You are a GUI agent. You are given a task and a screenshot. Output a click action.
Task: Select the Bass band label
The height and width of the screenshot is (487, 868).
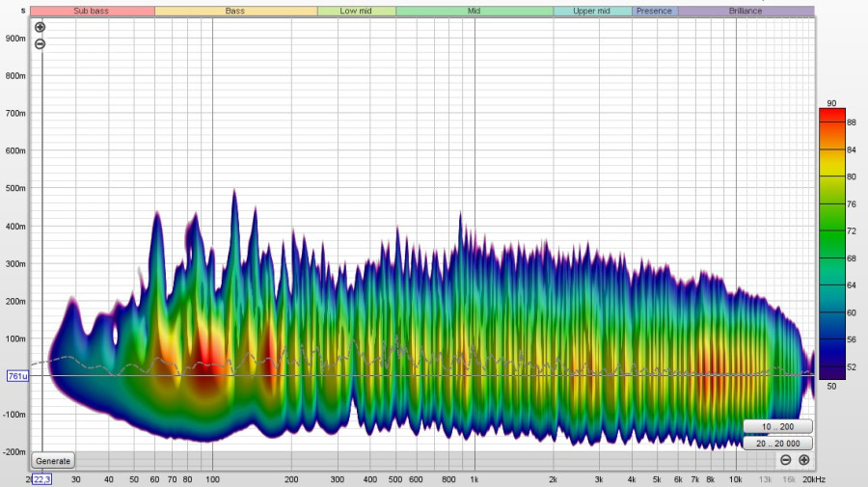[235, 11]
